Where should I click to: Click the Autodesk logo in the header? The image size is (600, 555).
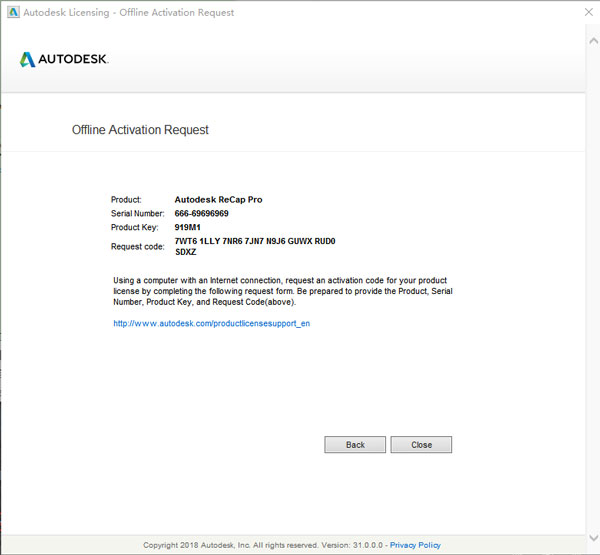pyautogui.click(x=64, y=60)
